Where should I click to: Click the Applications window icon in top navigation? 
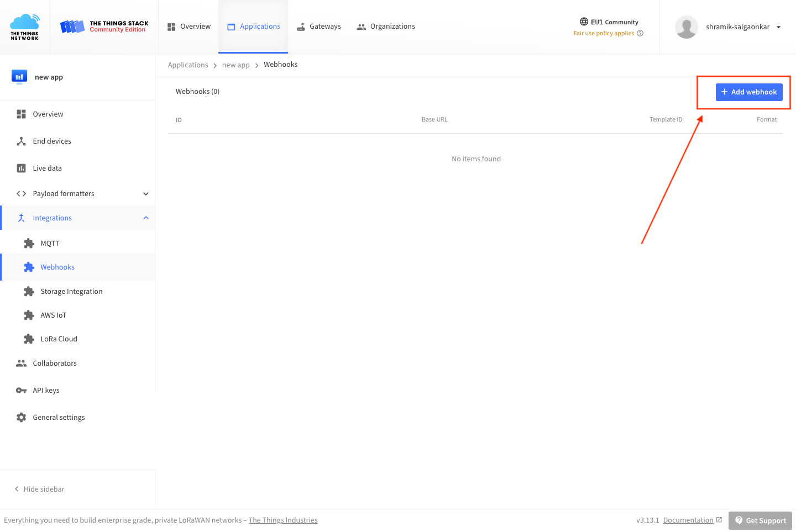[x=231, y=27]
